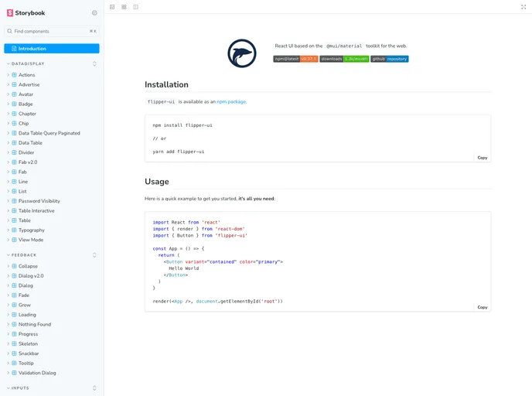Open Data Table Query Paginated
Image resolution: width=532 pixels, height=396 pixels.
[49, 133]
